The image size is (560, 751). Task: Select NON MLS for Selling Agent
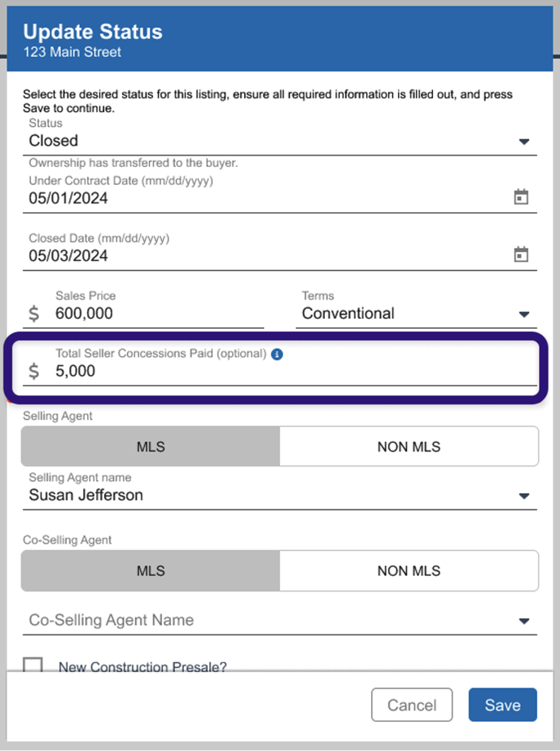pyautogui.click(x=409, y=447)
